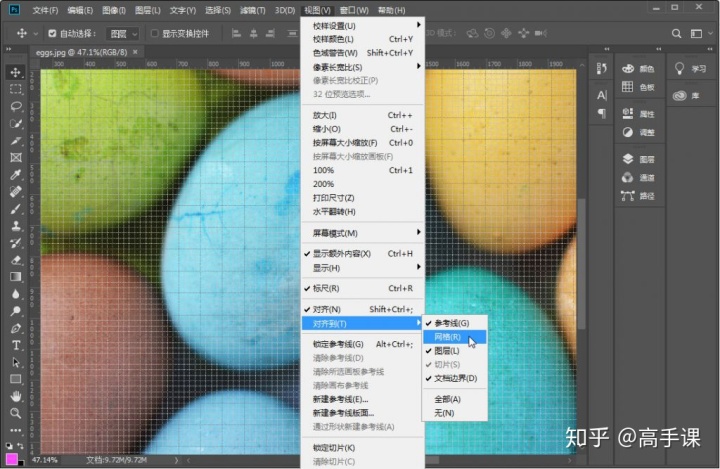
Task: Expand the 像素长宽比(S) submenu
Action: click(x=362, y=67)
